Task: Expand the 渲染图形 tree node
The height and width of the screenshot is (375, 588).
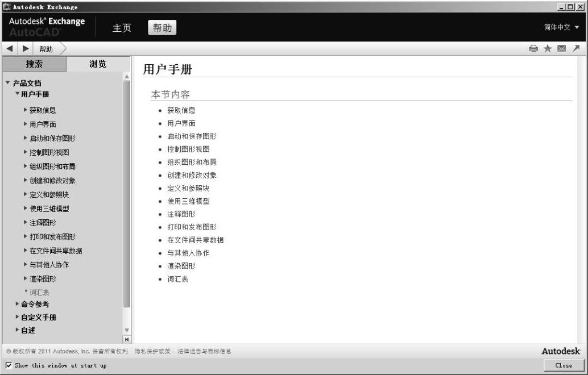Action: (25, 278)
